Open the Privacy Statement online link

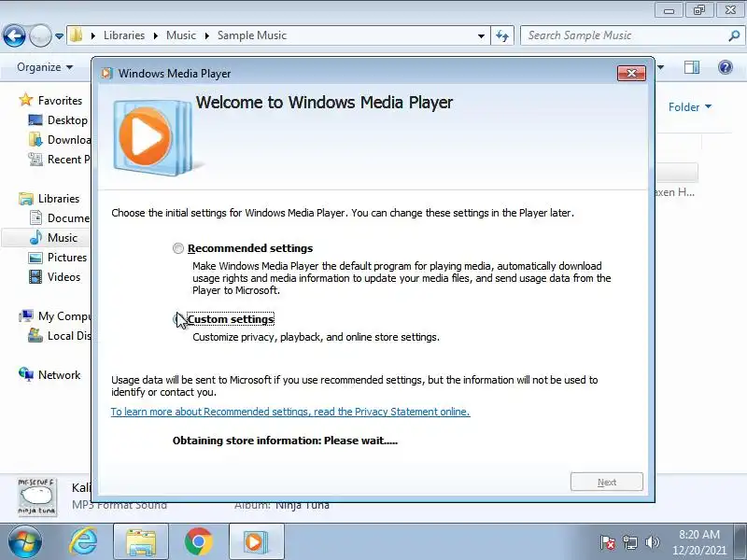coord(290,412)
